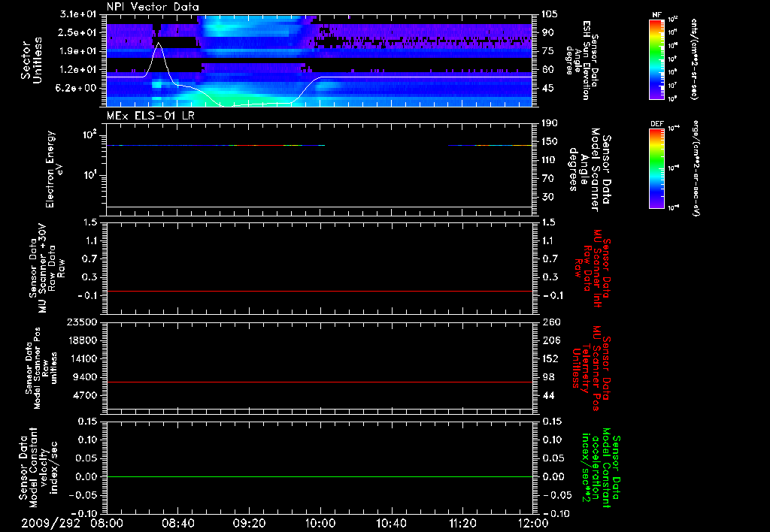
Task: Click the 'ESH Sun Elevation Angle' axis label
Action: coord(582,60)
